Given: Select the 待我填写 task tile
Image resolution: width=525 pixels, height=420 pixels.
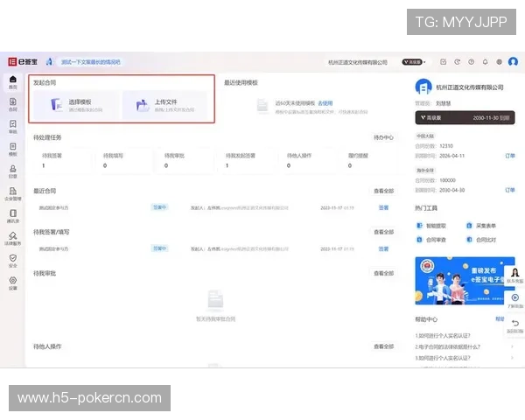Looking at the screenshot, I should tap(123, 160).
